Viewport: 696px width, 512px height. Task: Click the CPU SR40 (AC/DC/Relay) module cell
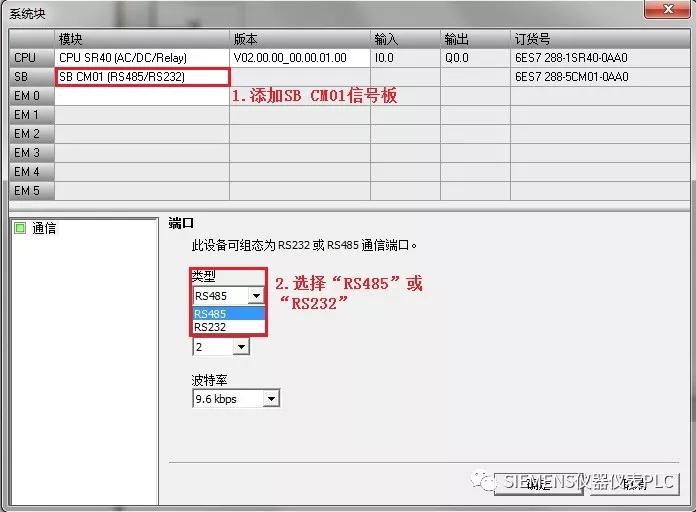click(x=142, y=58)
